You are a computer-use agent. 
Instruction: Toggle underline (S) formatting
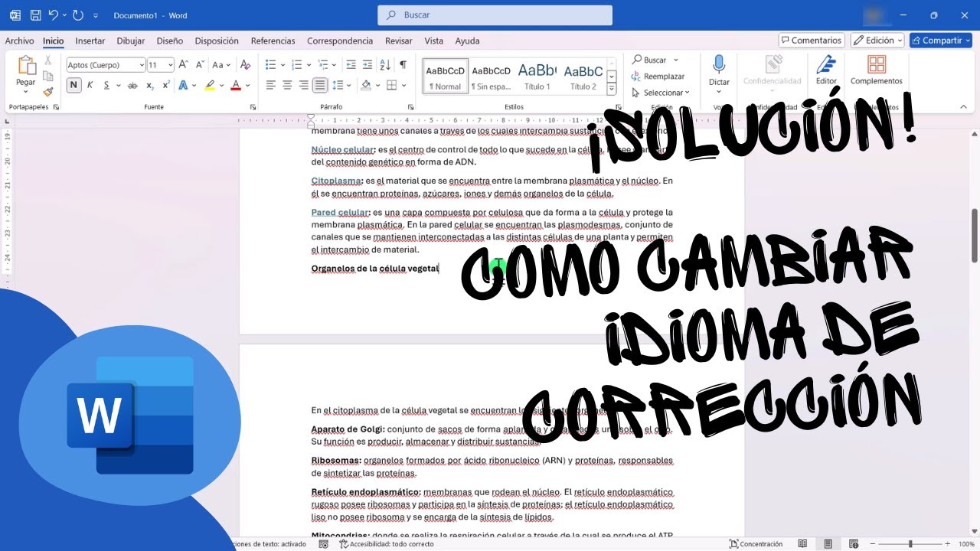(x=107, y=86)
